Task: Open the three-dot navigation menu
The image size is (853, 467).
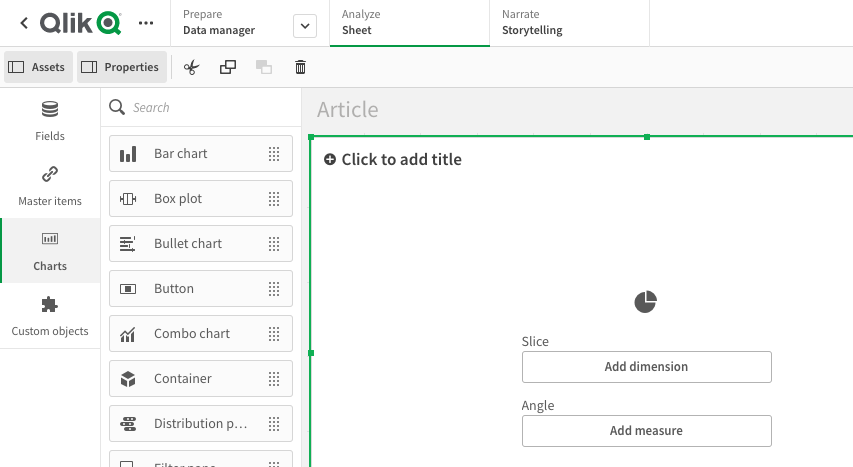Action: tap(146, 22)
